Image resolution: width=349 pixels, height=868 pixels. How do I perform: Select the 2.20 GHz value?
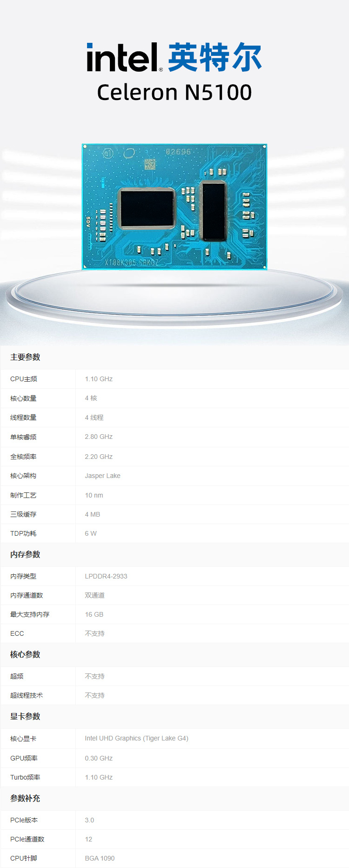(x=99, y=457)
